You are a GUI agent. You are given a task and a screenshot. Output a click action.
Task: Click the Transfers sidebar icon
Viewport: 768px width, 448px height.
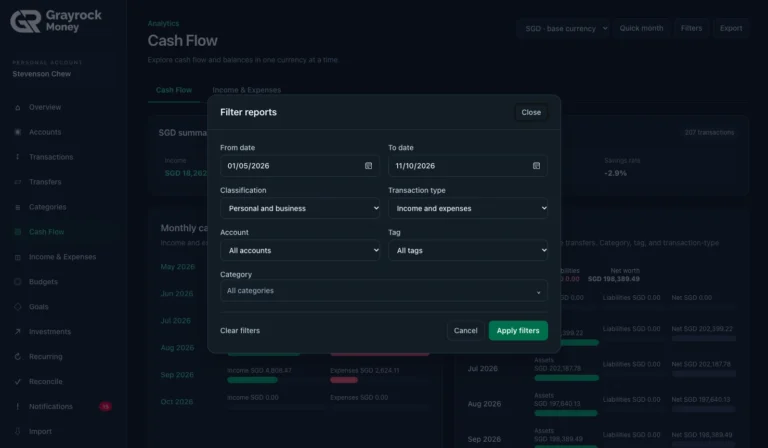coord(18,182)
